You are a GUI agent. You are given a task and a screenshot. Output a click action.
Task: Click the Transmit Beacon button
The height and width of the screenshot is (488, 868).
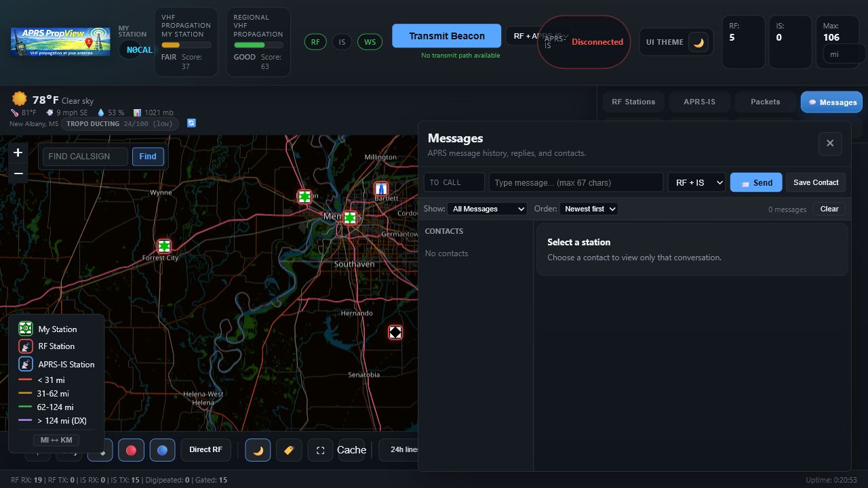coord(447,36)
